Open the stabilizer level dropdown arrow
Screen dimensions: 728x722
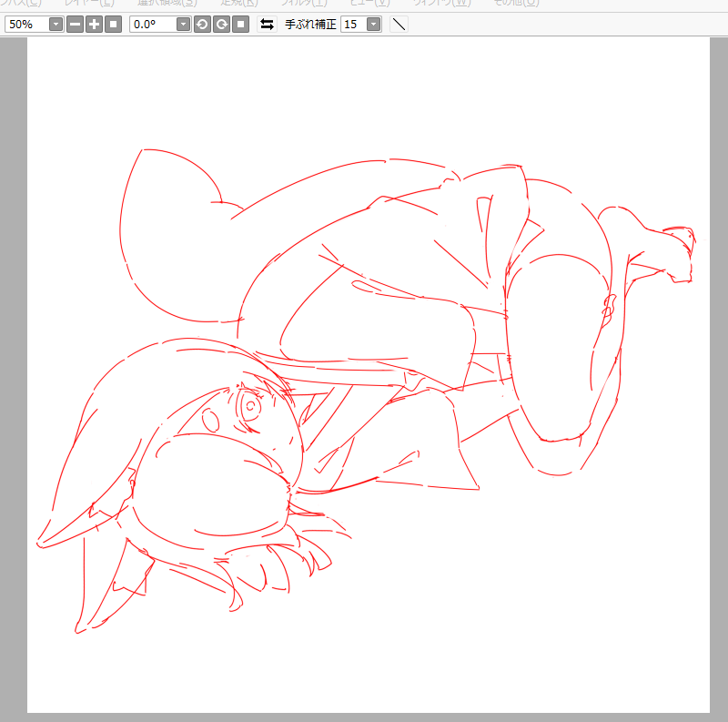coord(374,25)
